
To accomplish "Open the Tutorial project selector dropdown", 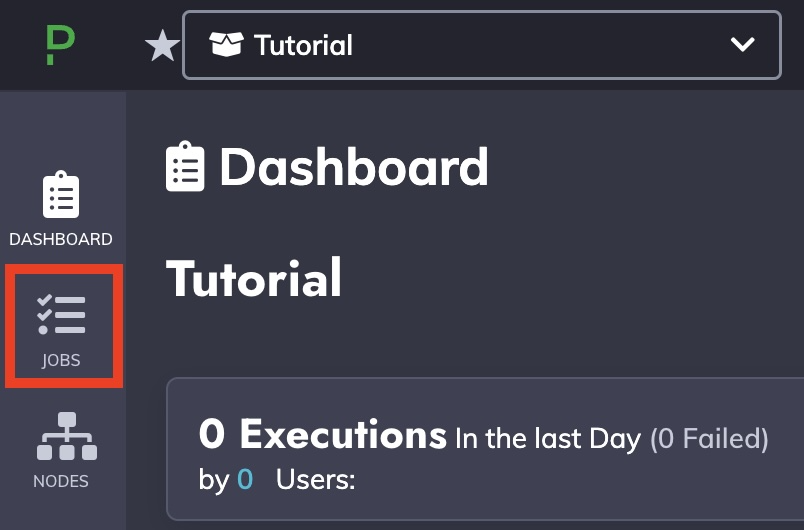I will coord(481,45).
